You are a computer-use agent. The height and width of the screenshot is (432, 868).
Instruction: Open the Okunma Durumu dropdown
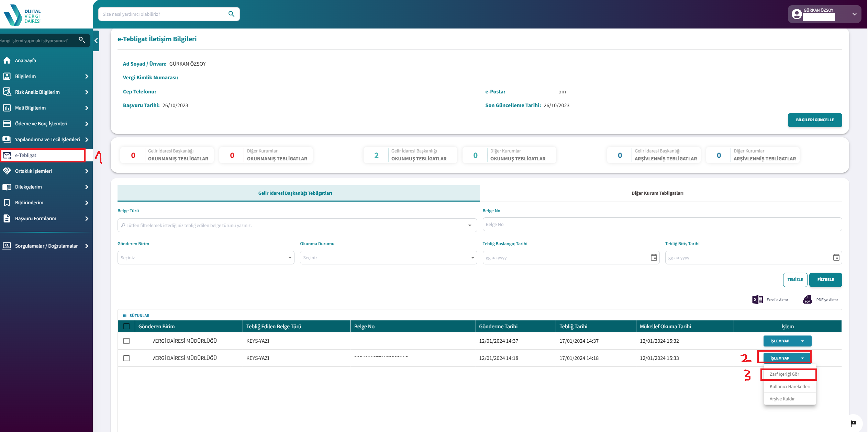(388, 258)
